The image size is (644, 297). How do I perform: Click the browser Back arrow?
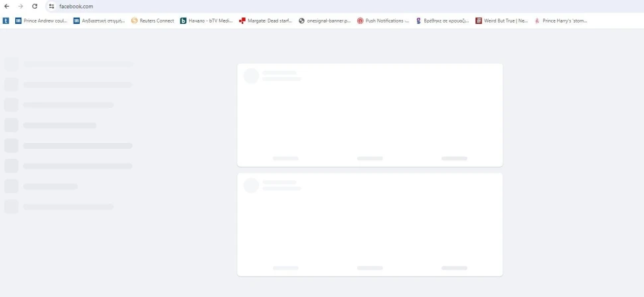click(7, 6)
